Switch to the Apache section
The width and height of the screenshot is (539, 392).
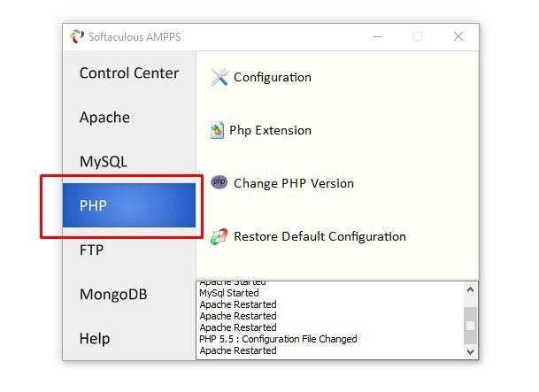coord(104,118)
